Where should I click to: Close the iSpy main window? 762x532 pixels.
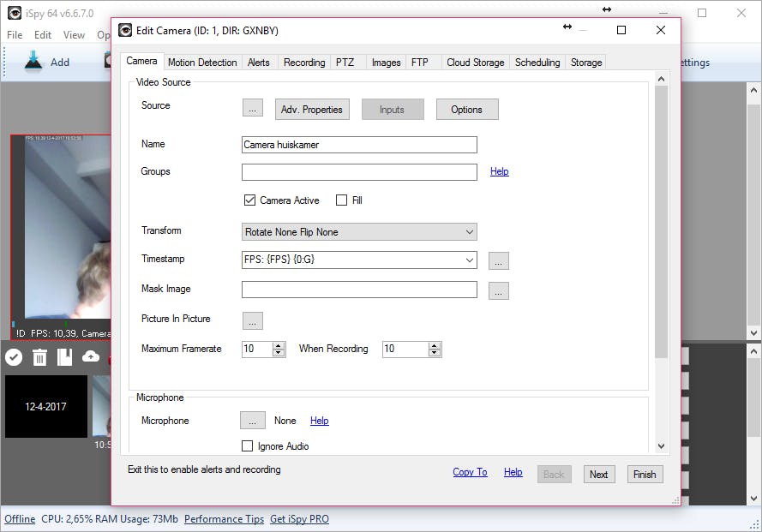pyautogui.click(x=741, y=13)
